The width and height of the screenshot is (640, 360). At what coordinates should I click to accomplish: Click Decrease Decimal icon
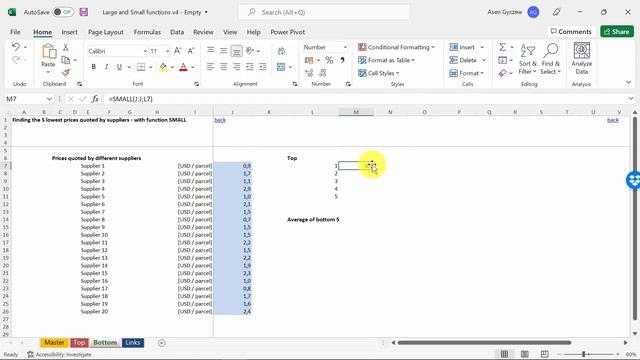coord(322,73)
